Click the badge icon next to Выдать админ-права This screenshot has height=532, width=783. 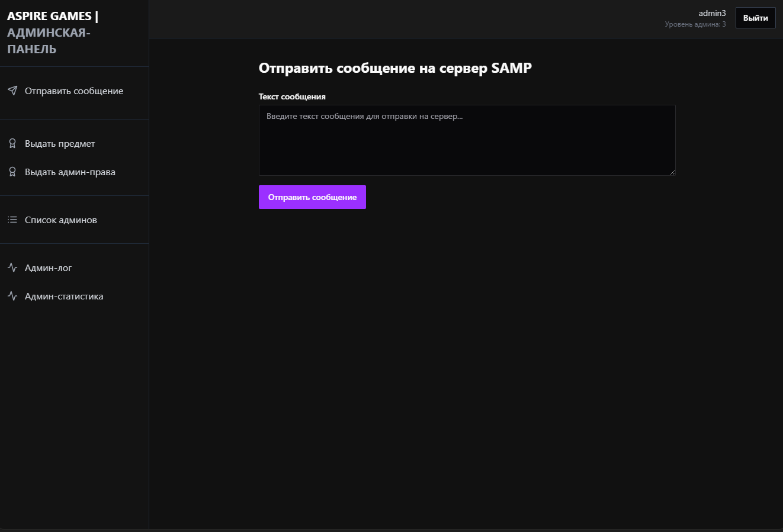coord(12,172)
